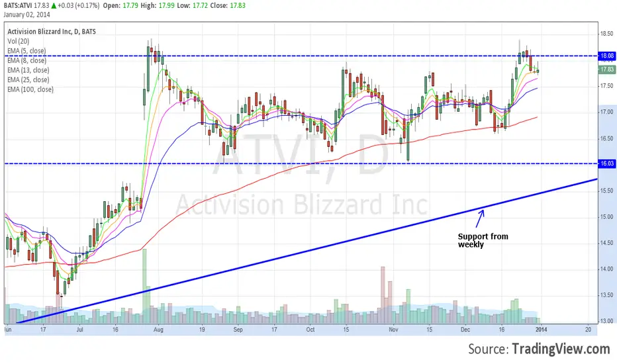The image size is (617, 364).
Task: Select the Activision Blizzard Inc, D, BATS title
Action: point(52,32)
